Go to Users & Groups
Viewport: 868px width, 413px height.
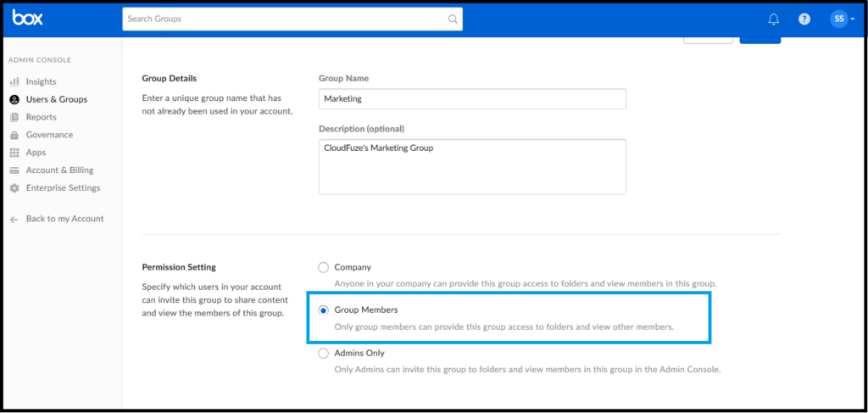[x=57, y=100]
